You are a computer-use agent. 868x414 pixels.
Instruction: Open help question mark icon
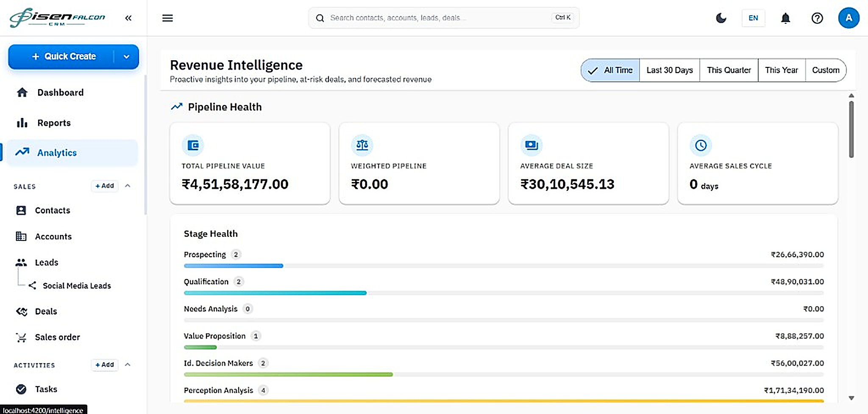817,18
